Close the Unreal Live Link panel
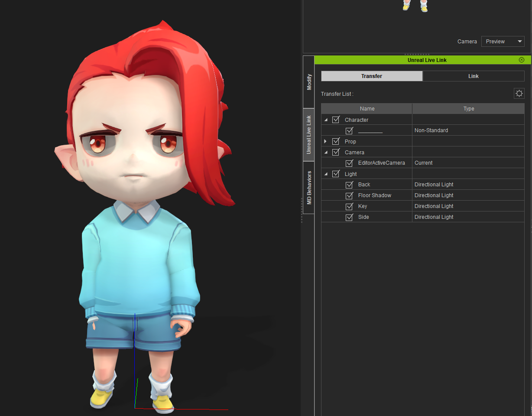 pyautogui.click(x=522, y=60)
